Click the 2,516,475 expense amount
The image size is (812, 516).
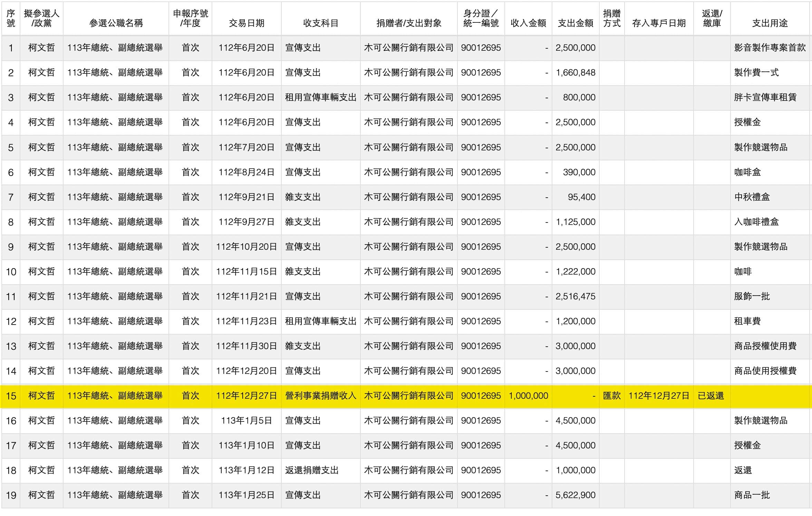coord(576,296)
